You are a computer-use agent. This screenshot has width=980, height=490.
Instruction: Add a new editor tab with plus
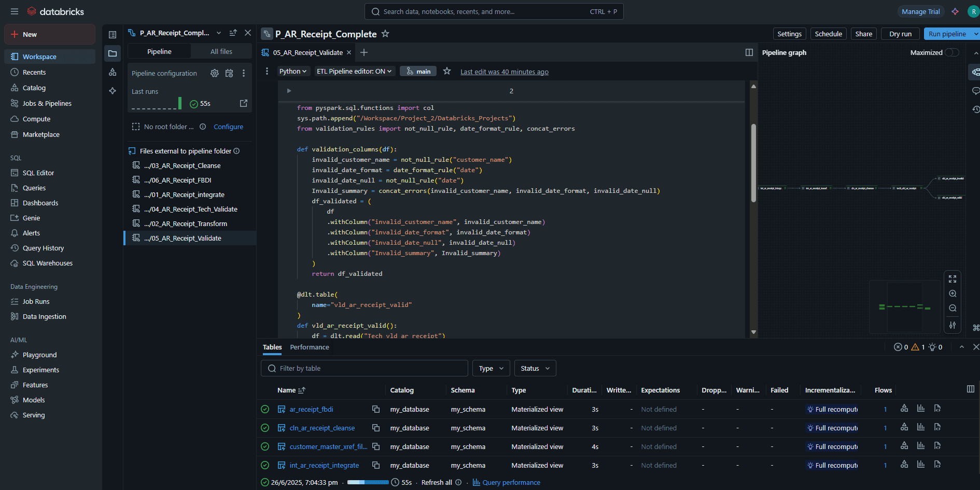click(x=364, y=52)
